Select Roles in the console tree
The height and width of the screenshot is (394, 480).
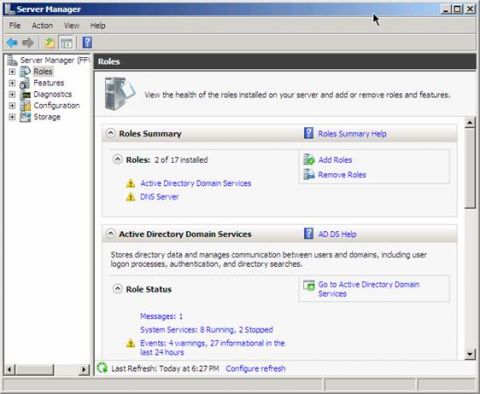click(x=43, y=71)
